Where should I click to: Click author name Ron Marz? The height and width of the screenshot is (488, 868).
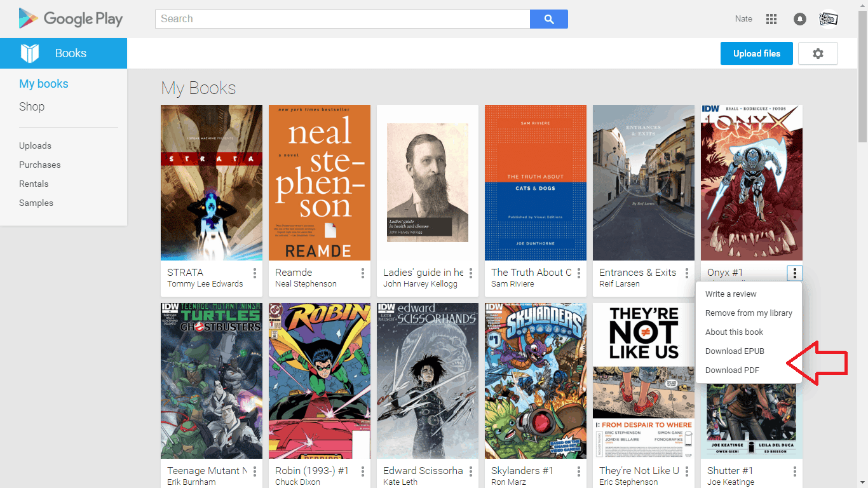click(510, 482)
